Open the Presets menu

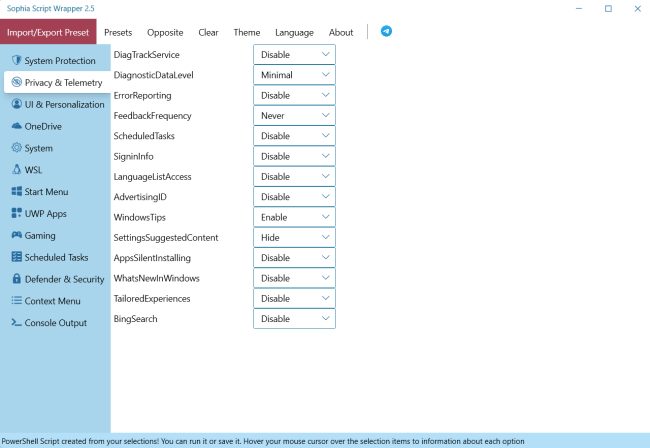118,32
